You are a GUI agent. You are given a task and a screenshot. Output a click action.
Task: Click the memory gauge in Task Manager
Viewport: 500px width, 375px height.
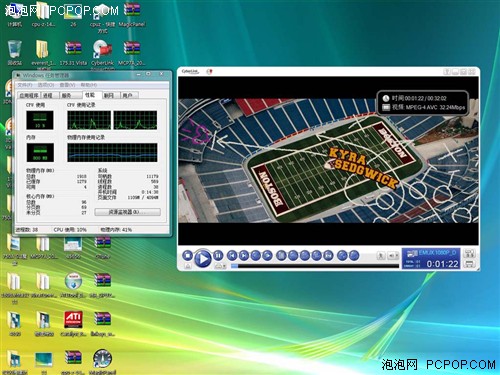pyautogui.click(x=40, y=153)
